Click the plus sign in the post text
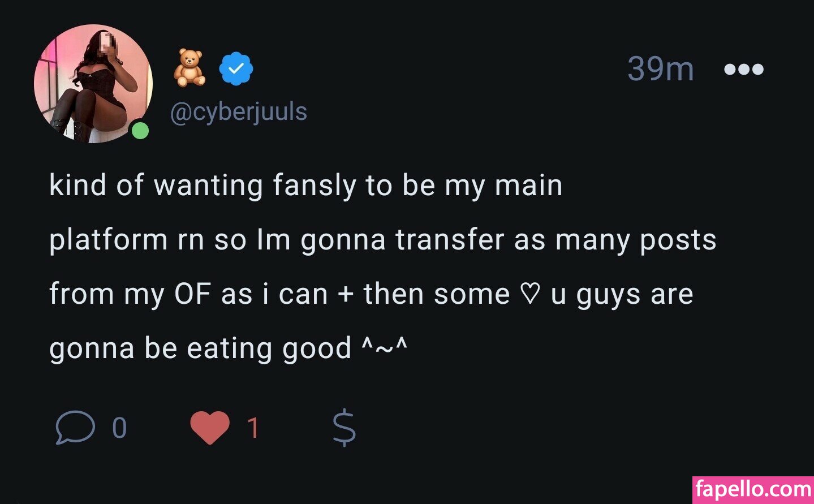 tap(345, 295)
